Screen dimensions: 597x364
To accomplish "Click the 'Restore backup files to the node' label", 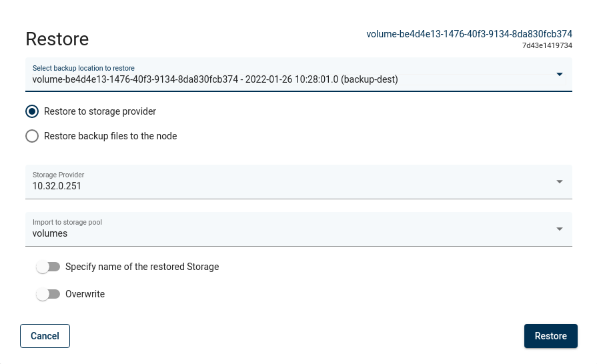I will (110, 136).
